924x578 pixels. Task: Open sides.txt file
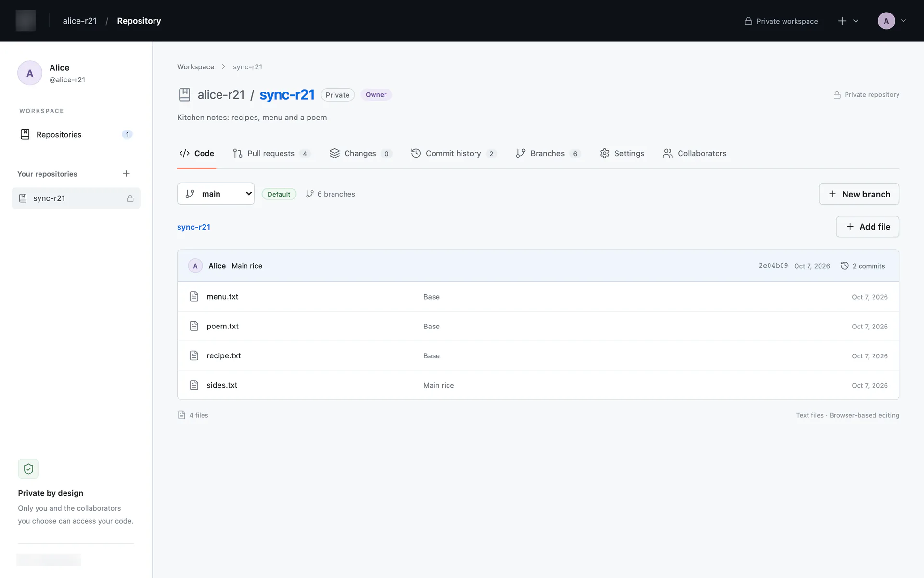(x=222, y=385)
